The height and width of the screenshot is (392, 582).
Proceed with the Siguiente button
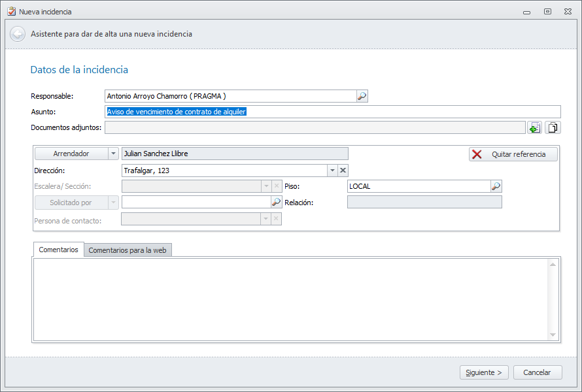pyautogui.click(x=484, y=372)
